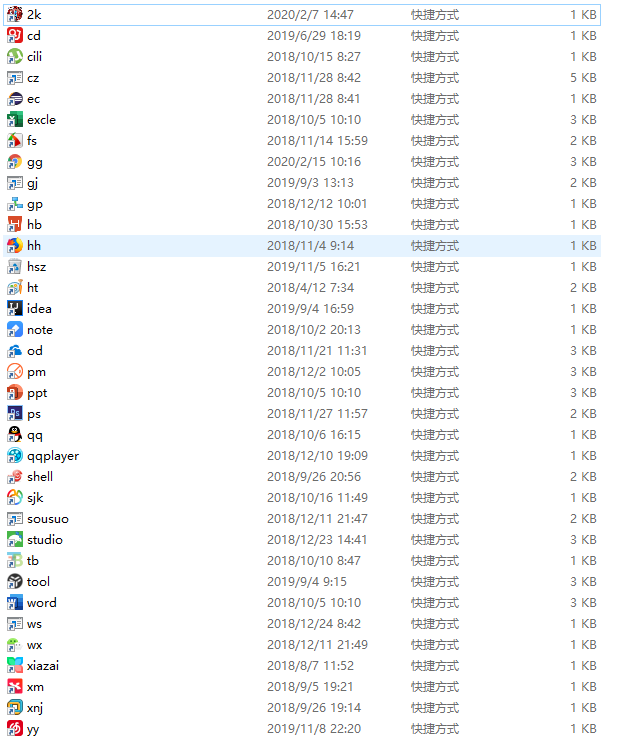Select the xiazai shortcut icon
Image resolution: width=625 pixels, height=749 pixels.
coord(15,666)
